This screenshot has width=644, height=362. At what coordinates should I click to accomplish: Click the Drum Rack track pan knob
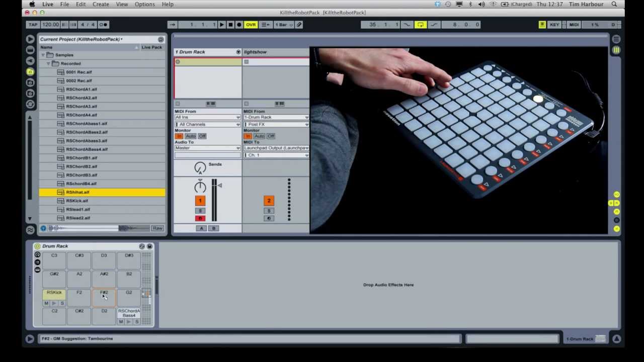[x=200, y=187]
